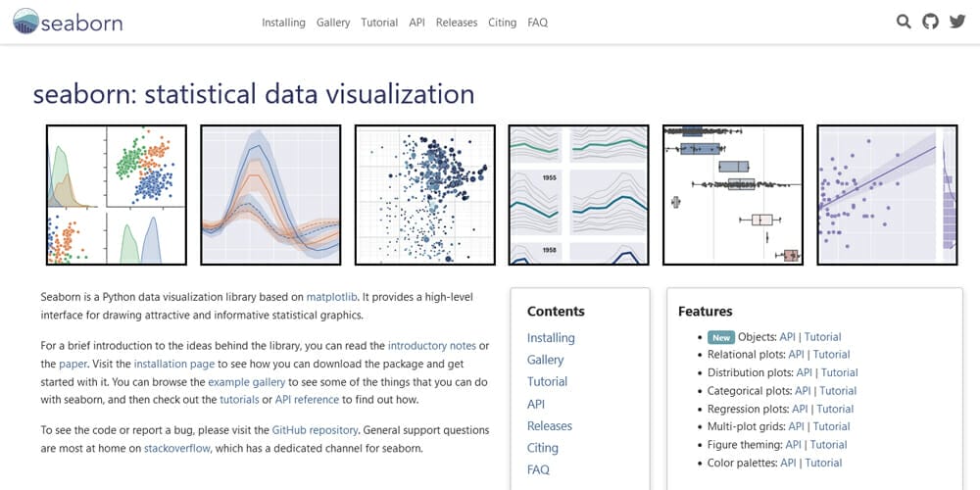Go to Gallery in the top navigation
The width and height of the screenshot is (980, 490).
pyautogui.click(x=333, y=23)
